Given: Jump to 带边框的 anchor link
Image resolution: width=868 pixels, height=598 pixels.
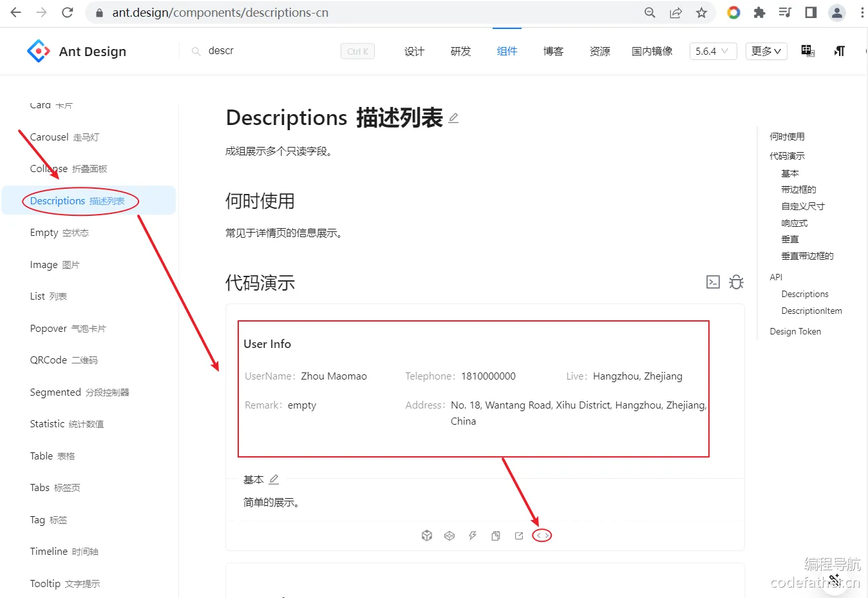Looking at the screenshot, I should (x=798, y=189).
